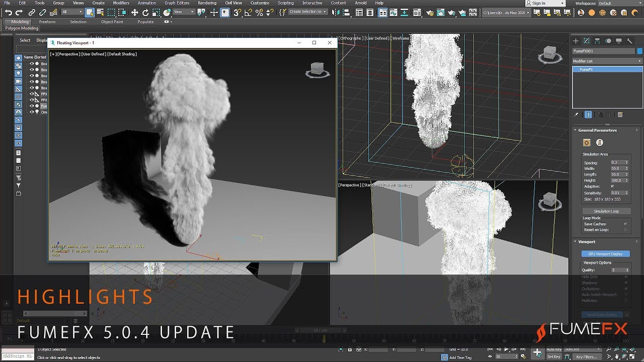Open the Graph Editors menu
Viewport: 644px width, 362px height.
[x=177, y=3]
